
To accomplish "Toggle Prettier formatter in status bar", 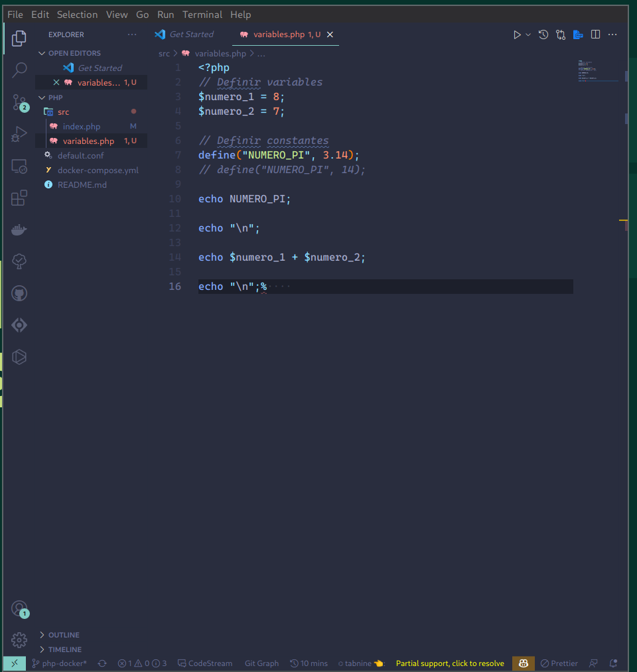I will (559, 663).
